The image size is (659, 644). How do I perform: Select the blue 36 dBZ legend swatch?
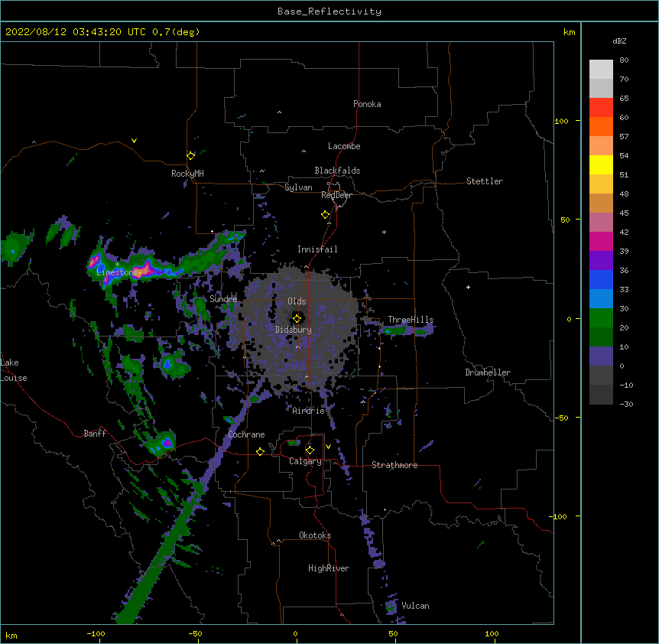[x=601, y=279]
